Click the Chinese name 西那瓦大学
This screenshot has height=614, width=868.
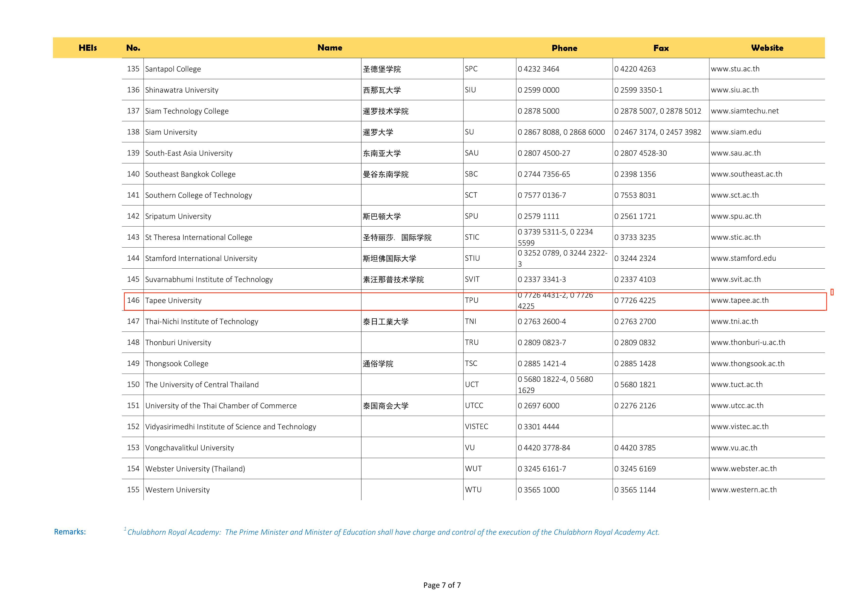382,90
